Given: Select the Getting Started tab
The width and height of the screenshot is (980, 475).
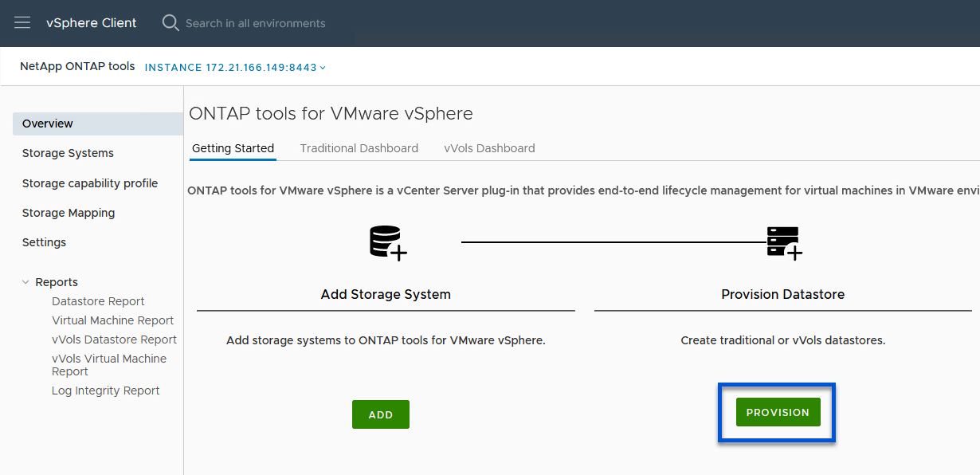Looking at the screenshot, I should point(233,148).
